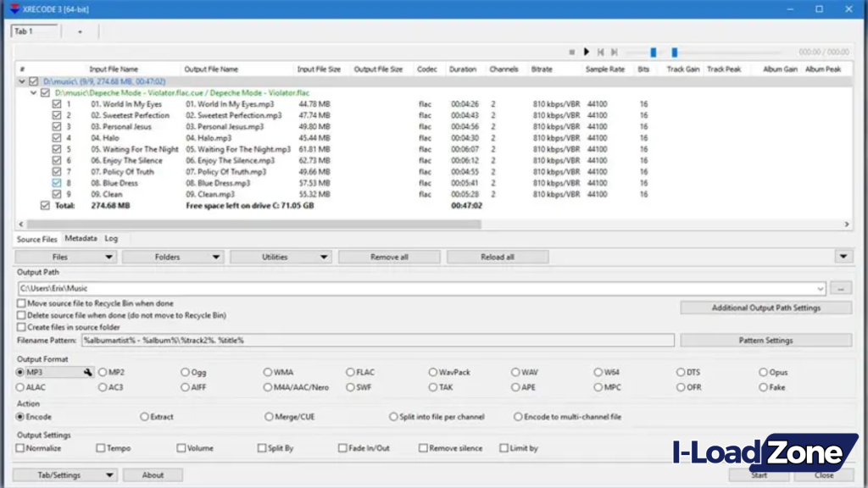Switch to the Metadata tab
The image size is (868, 488).
tap(81, 238)
